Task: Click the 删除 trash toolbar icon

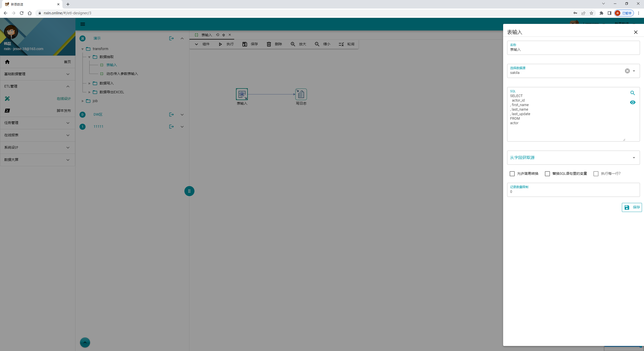Action: 269,44
